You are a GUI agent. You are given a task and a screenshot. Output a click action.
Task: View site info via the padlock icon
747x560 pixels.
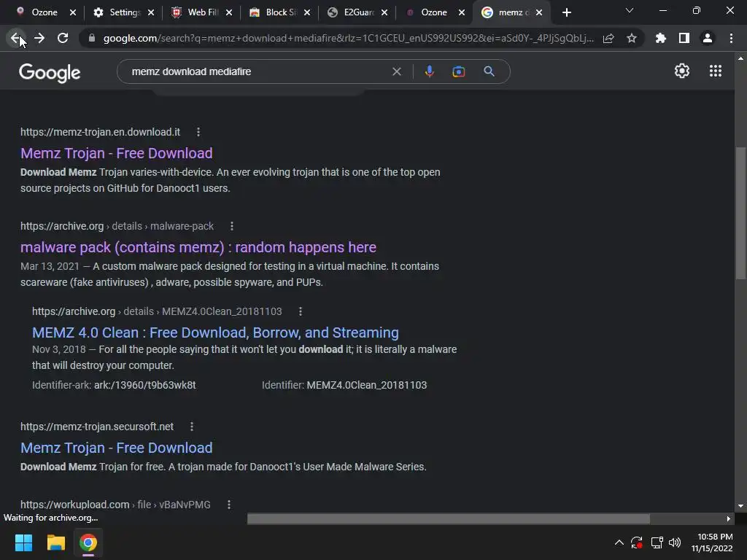(92, 38)
